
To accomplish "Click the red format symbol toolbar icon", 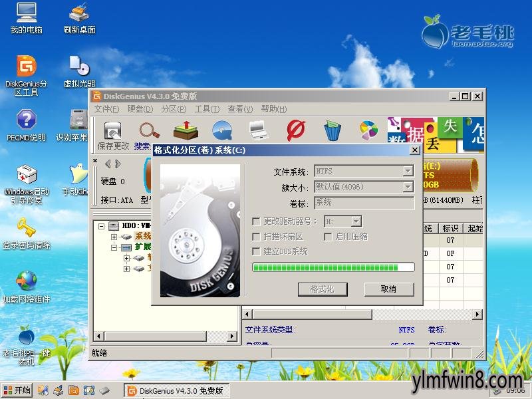I will tap(296, 130).
